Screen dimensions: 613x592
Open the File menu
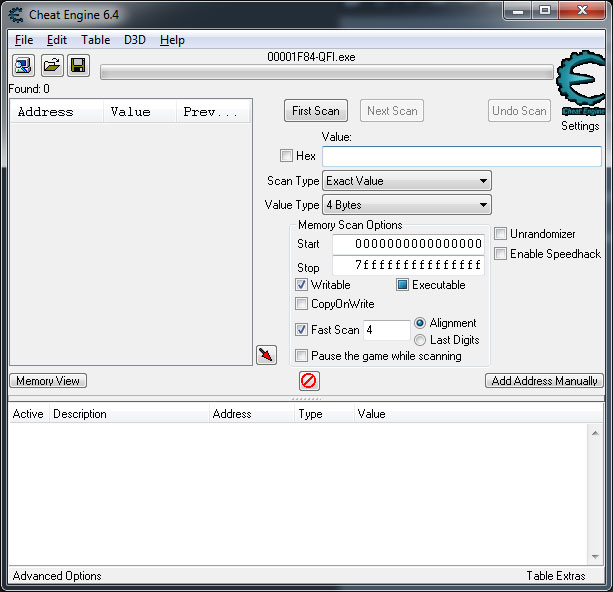tap(24, 40)
